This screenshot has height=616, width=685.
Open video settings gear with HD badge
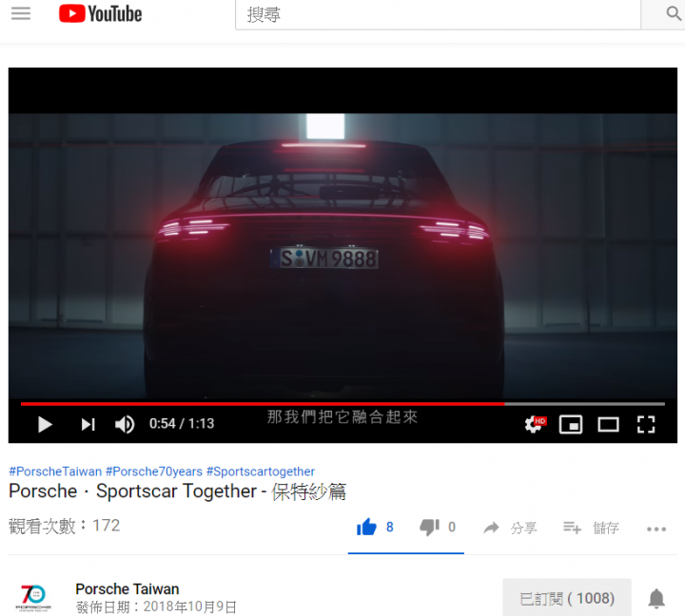(535, 424)
